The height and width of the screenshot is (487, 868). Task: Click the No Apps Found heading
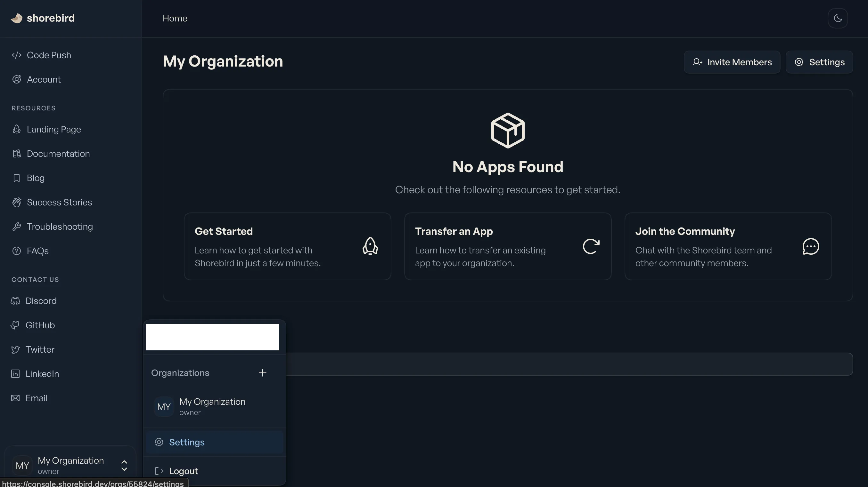coord(508,167)
